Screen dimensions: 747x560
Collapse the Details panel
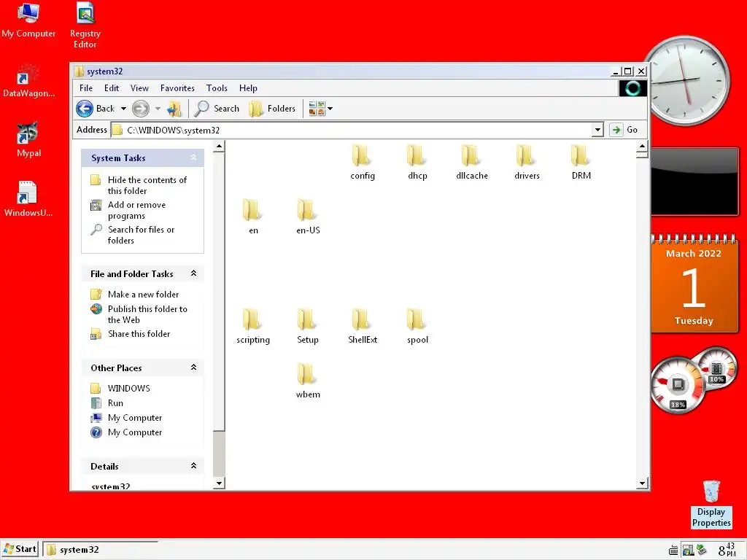pyautogui.click(x=193, y=465)
